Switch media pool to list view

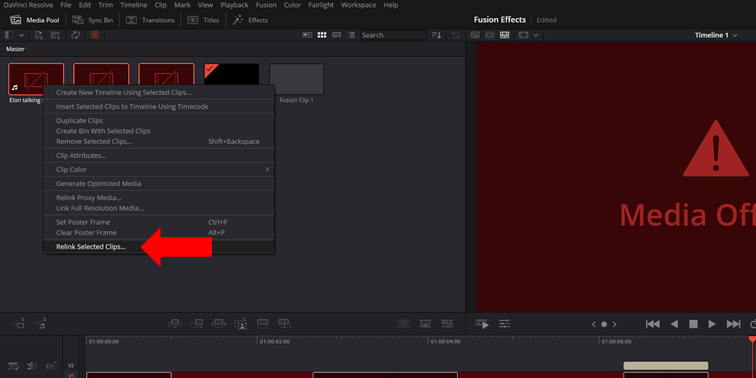pos(351,35)
